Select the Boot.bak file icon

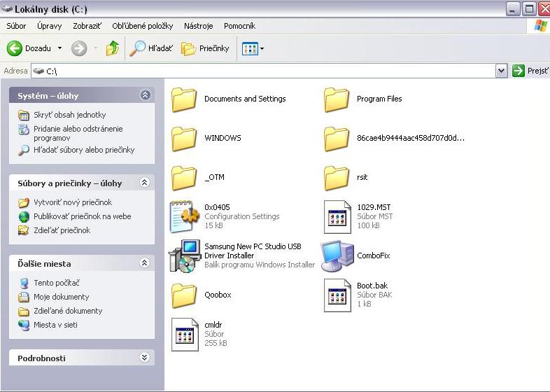(337, 295)
